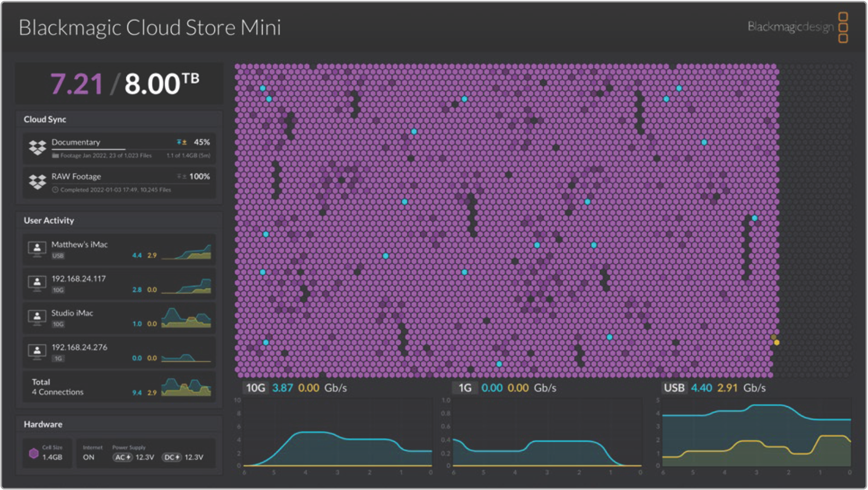868x490 pixels.
Task: Click the AC power badge
Action: 123,457
